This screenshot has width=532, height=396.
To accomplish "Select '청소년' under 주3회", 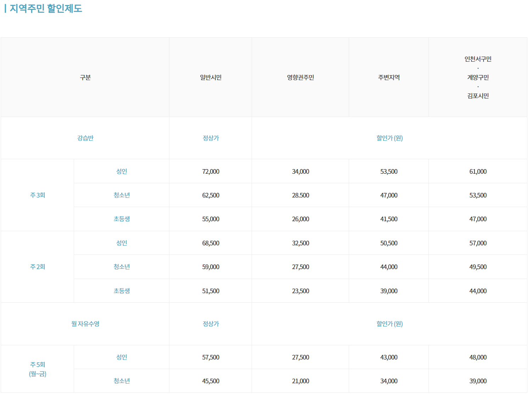I will 122,195.
